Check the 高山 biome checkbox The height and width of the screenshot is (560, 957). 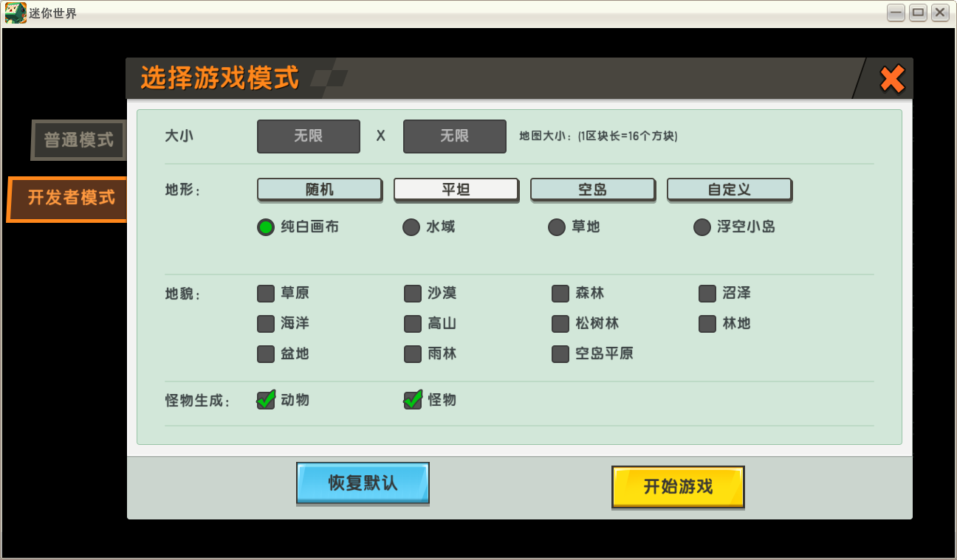point(413,324)
